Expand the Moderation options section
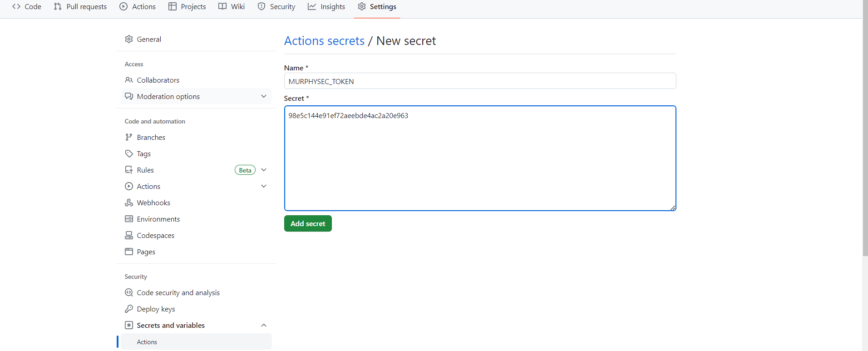 point(263,96)
